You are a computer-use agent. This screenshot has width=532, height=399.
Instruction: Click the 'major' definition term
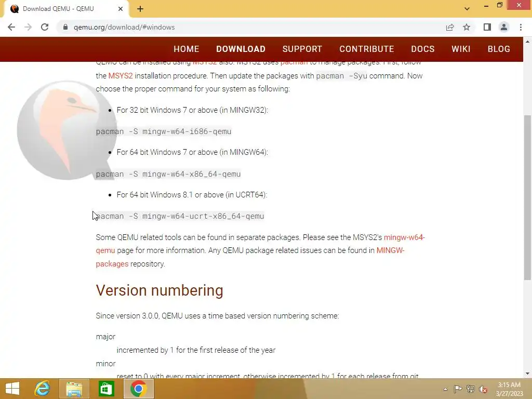coord(105,337)
